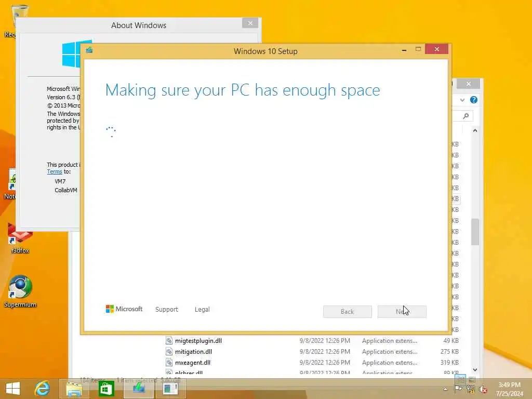Screen dimensions: 532x399
Task: Launch Internet Explorer from the taskbar
Action: pos(42,388)
